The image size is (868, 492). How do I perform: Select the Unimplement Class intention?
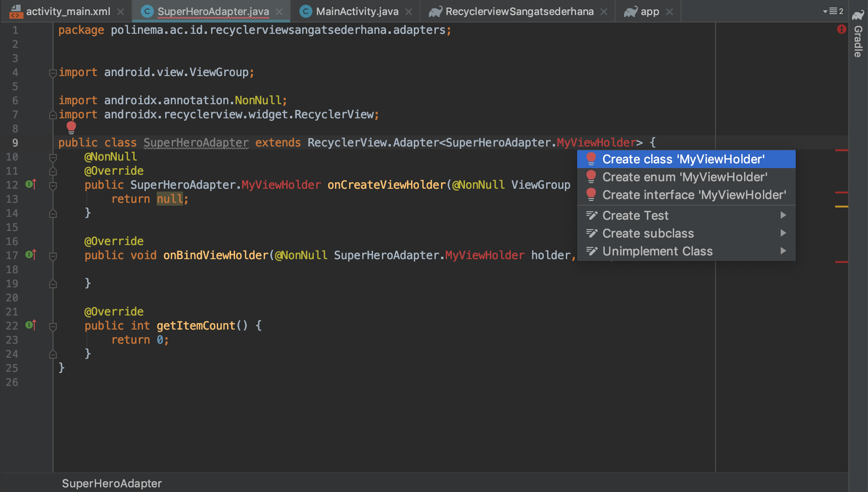[x=686, y=251]
